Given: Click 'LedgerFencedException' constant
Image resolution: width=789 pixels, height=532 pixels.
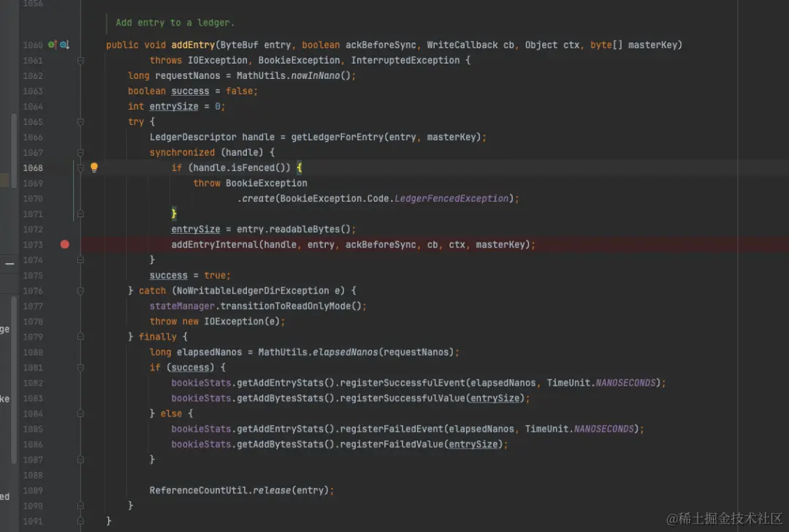Looking at the screenshot, I should click(x=451, y=198).
